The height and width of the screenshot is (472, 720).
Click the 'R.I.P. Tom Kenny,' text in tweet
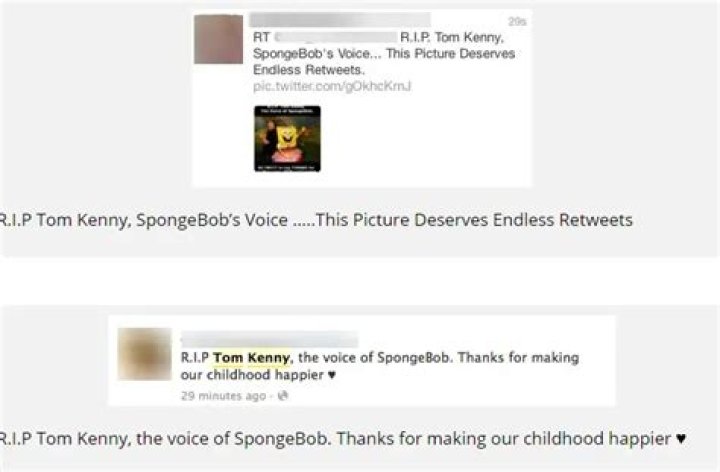452,37
